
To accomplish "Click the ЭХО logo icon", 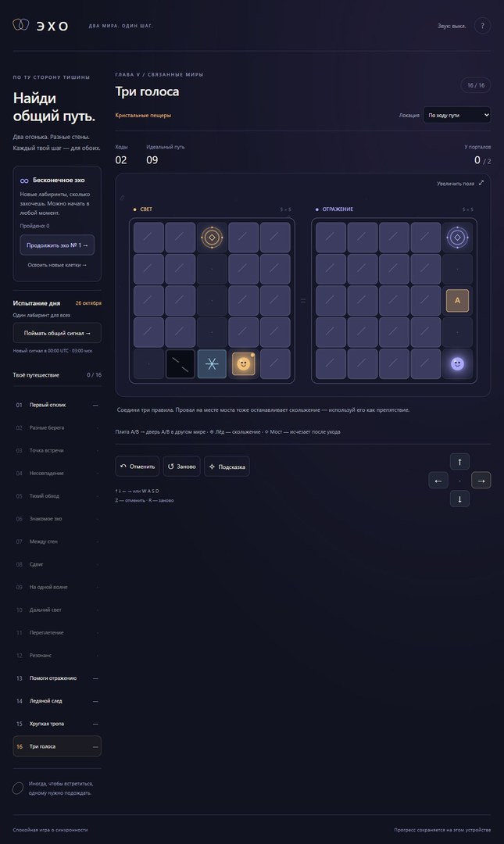I will click(20, 25).
